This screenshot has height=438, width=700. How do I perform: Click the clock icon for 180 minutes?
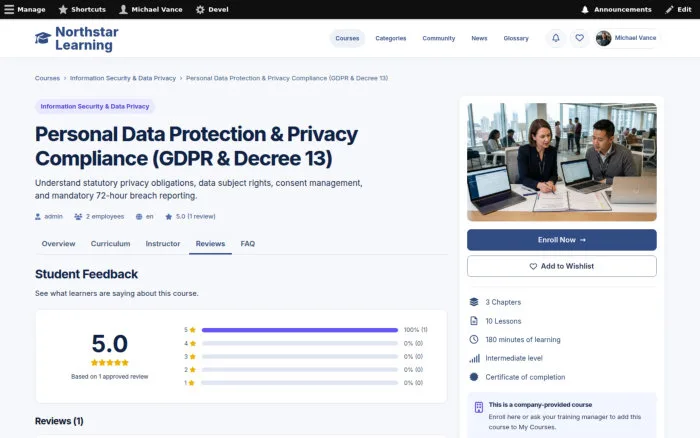point(474,339)
